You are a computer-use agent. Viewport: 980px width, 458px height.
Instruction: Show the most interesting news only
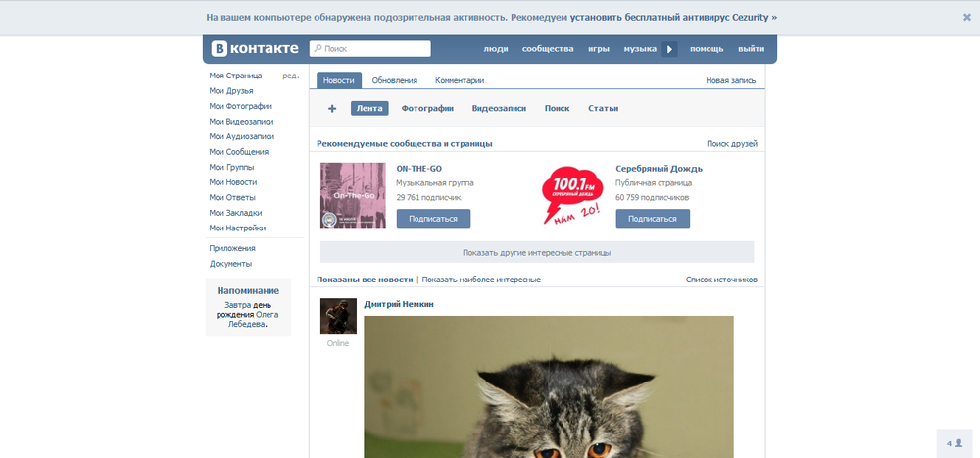[481, 280]
